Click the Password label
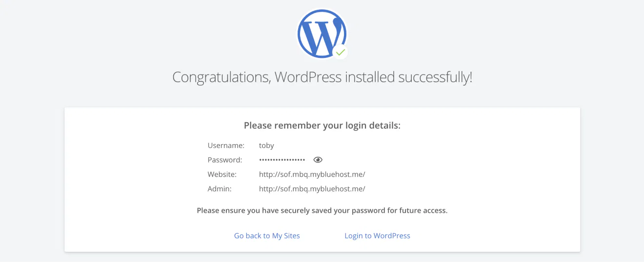 coord(224,160)
